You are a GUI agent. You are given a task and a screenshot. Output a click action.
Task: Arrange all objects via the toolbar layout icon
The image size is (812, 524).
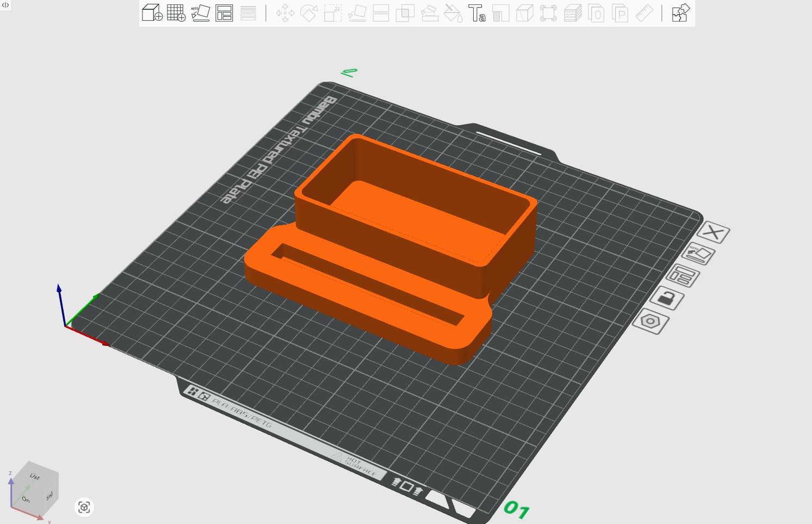tap(224, 13)
